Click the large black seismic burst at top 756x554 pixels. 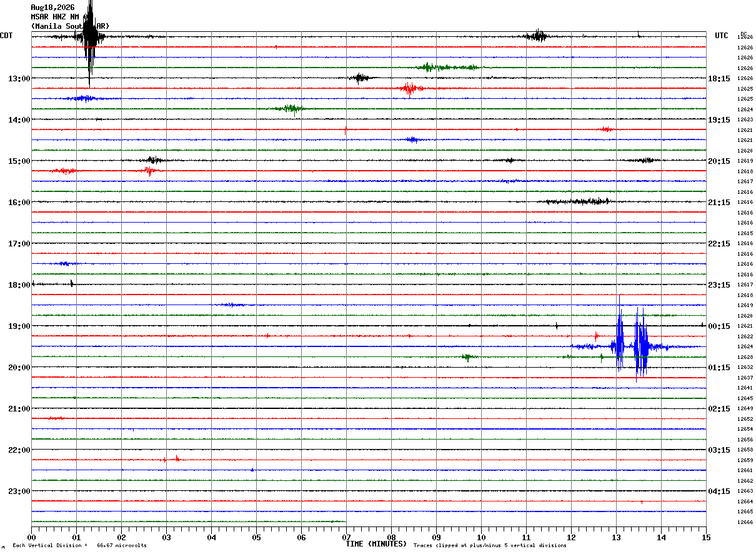(90, 38)
